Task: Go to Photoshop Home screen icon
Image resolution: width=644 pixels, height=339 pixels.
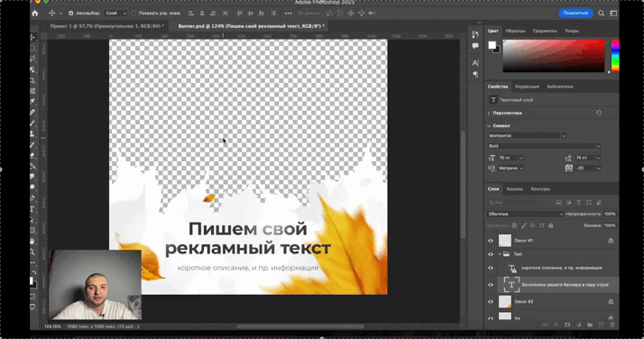Action: click(x=35, y=14)
